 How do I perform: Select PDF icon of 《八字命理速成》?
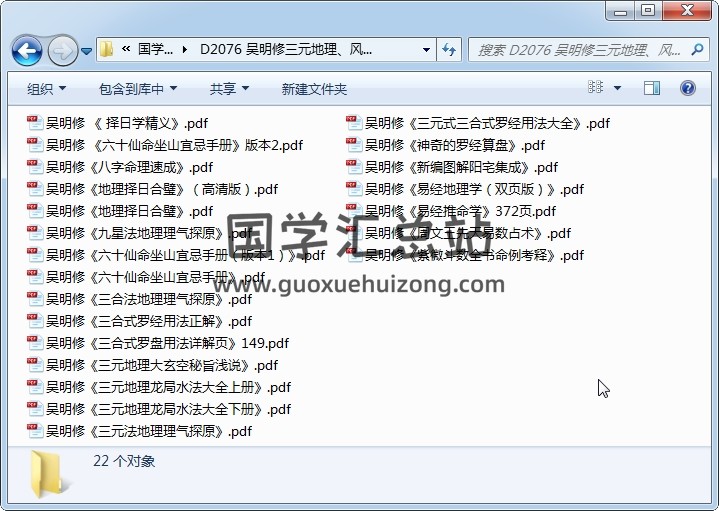pos(34,167)
